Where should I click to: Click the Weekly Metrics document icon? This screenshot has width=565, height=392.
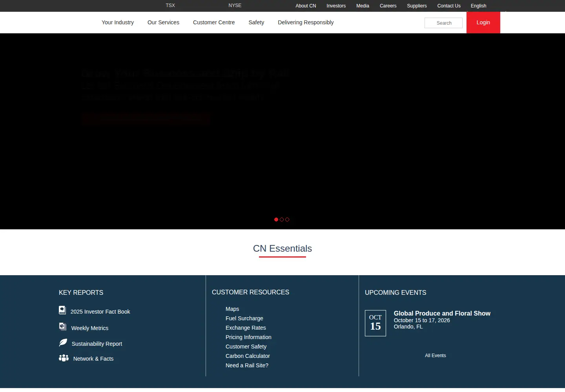tap(63, 326)
